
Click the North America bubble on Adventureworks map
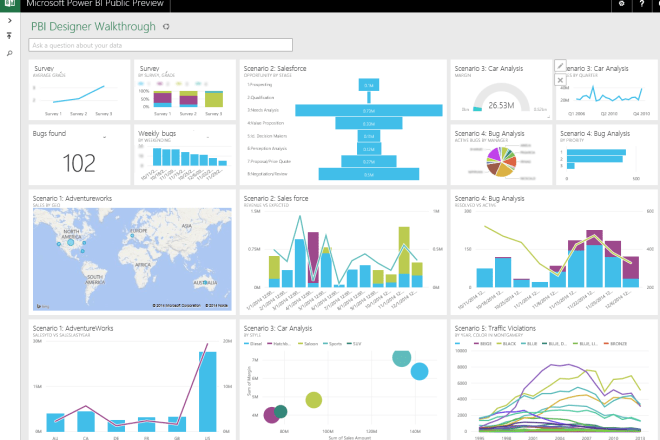(x=71, y=243)
